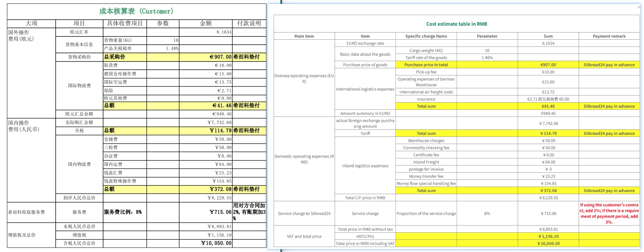The image size is (644, 252).
Task: Select the 'Payment remark' column header
Action: (x=609, y=36)
